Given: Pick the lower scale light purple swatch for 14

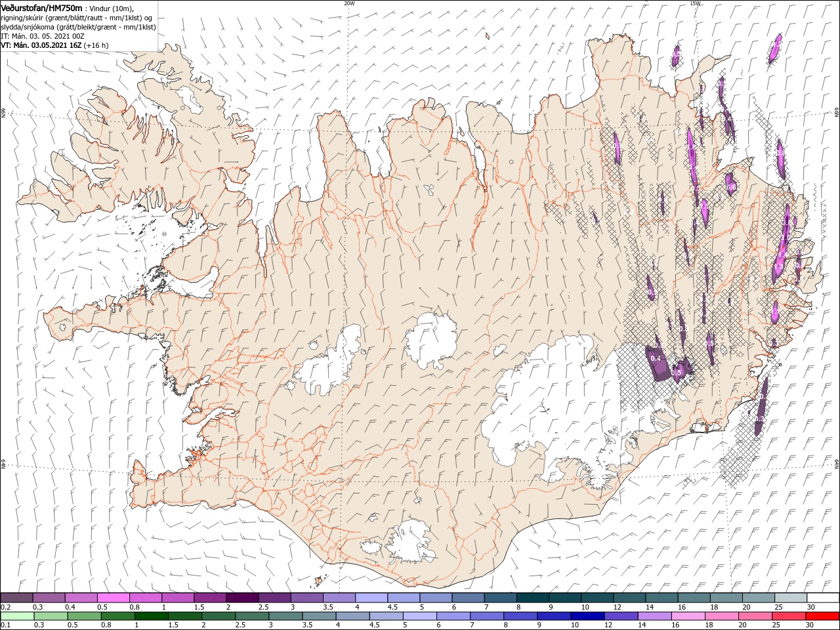Looking at the screenshot, I should point(655,616).
